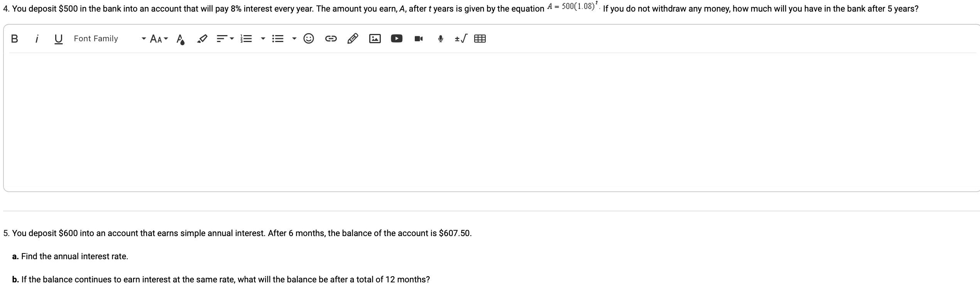Apply the highlighter tool
This screenshot has width=980, height=287.
click(x=202, y=38)
